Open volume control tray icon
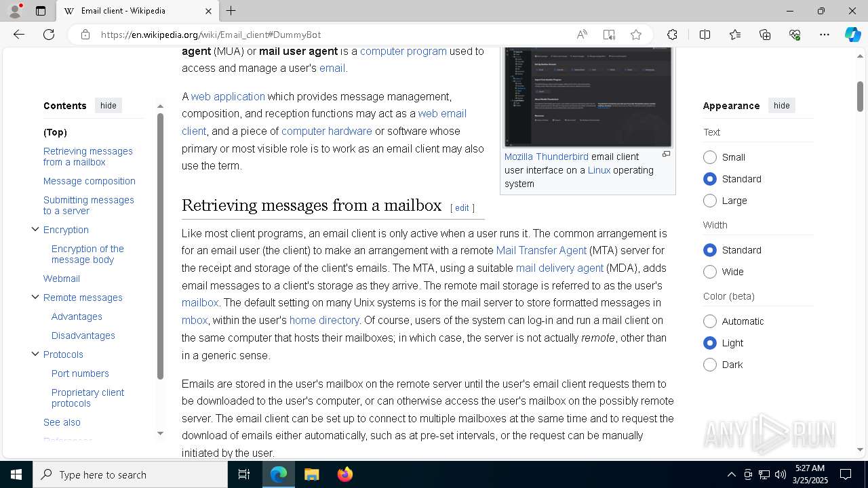The image size is (868, 488). [x=781, y=474]
